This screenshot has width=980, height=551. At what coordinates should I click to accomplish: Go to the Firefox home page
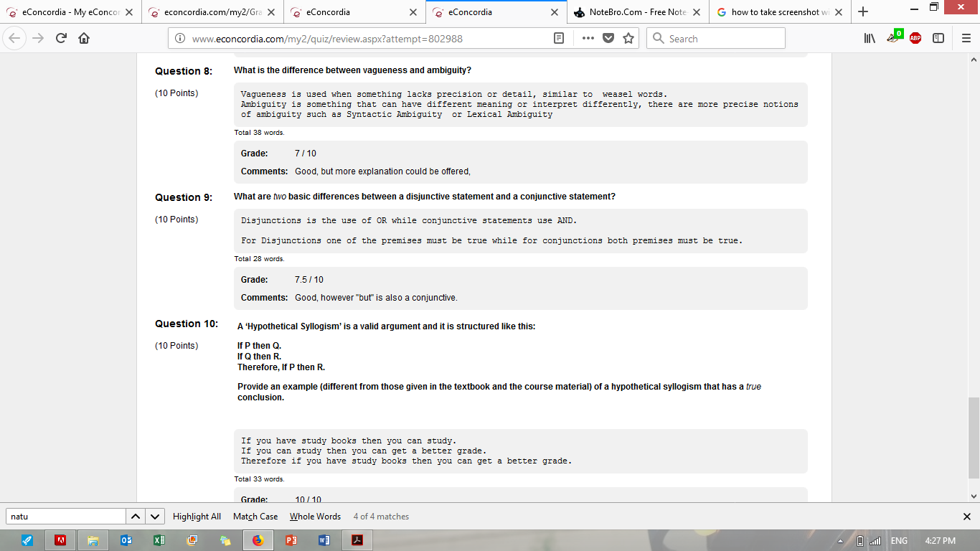pyautogui.click(x=84, y=39)
